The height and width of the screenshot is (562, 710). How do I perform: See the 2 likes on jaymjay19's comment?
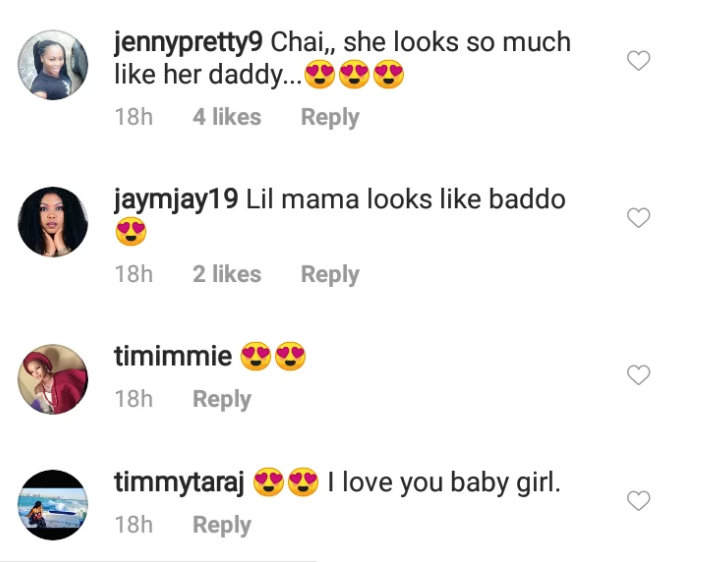[x=227, y=274]
